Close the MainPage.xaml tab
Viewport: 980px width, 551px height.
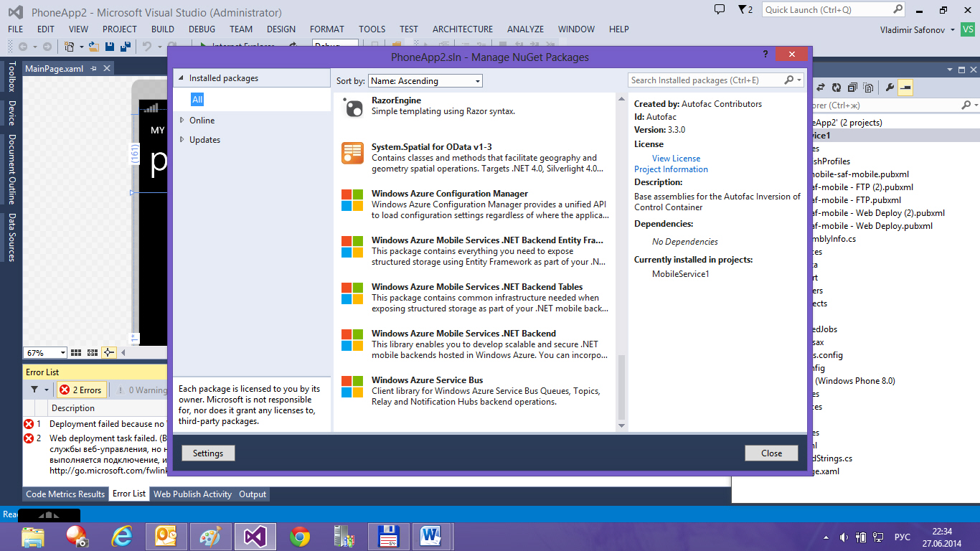pos(107,68)
